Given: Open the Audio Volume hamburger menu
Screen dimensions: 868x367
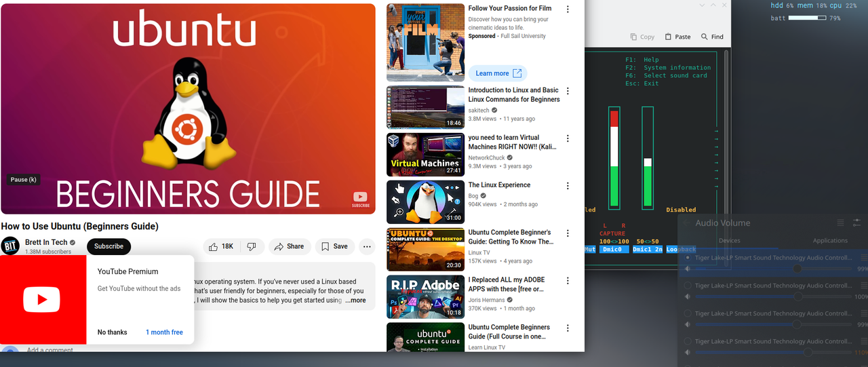Looking at the screenshot, I should 840,223.
